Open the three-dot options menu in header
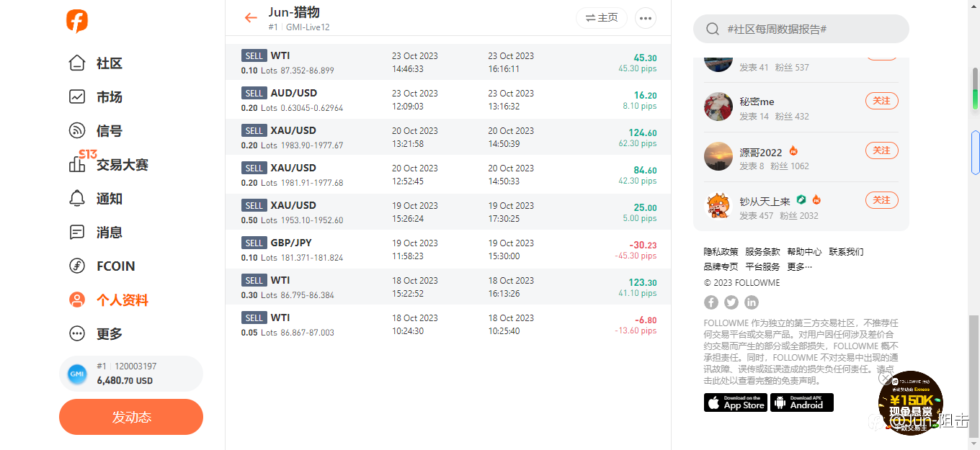The image size is (980, 450). click(645, 18)
